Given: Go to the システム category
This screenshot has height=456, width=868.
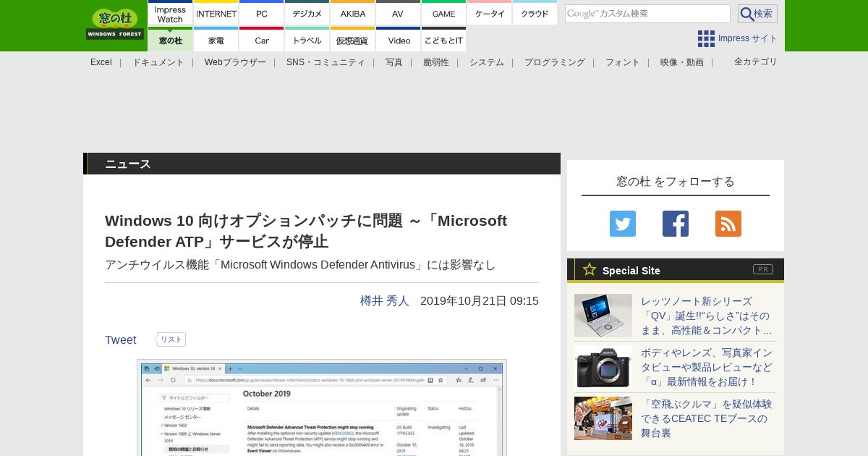Looking at the screenshot, I should coord(487,62).
